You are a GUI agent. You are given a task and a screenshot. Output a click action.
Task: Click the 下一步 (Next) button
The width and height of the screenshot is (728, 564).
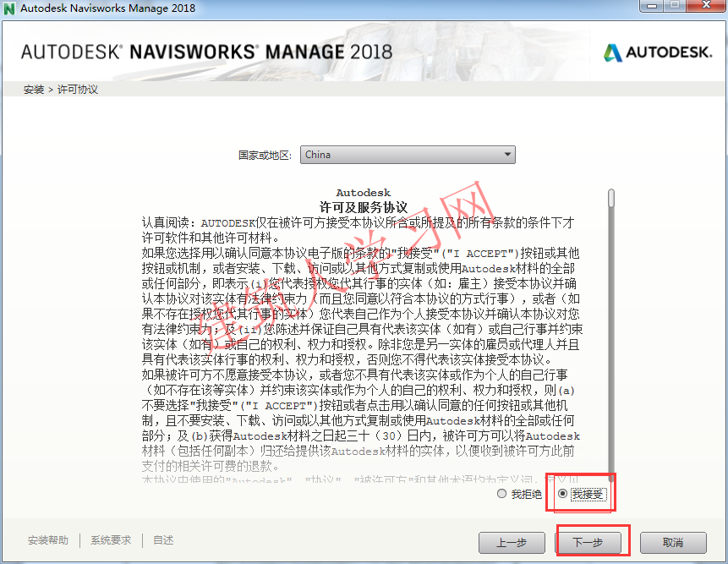tap(588, 542)
